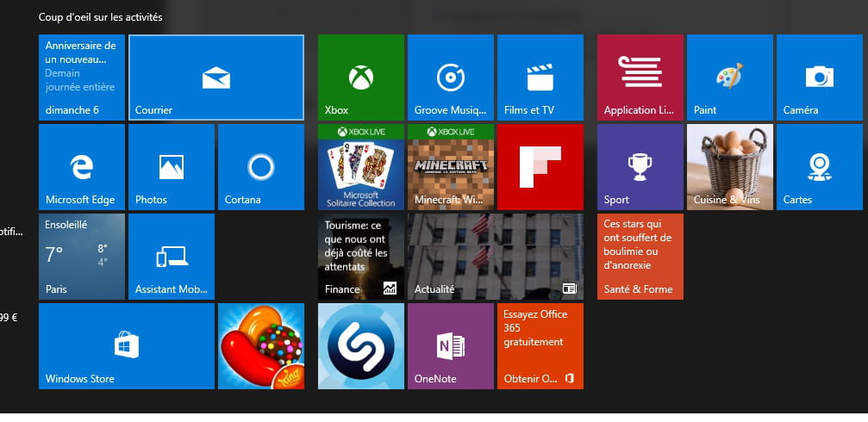This screenshot has height=422, width=868.
Task: Open the Sport trophy tile
Action: 640,167
